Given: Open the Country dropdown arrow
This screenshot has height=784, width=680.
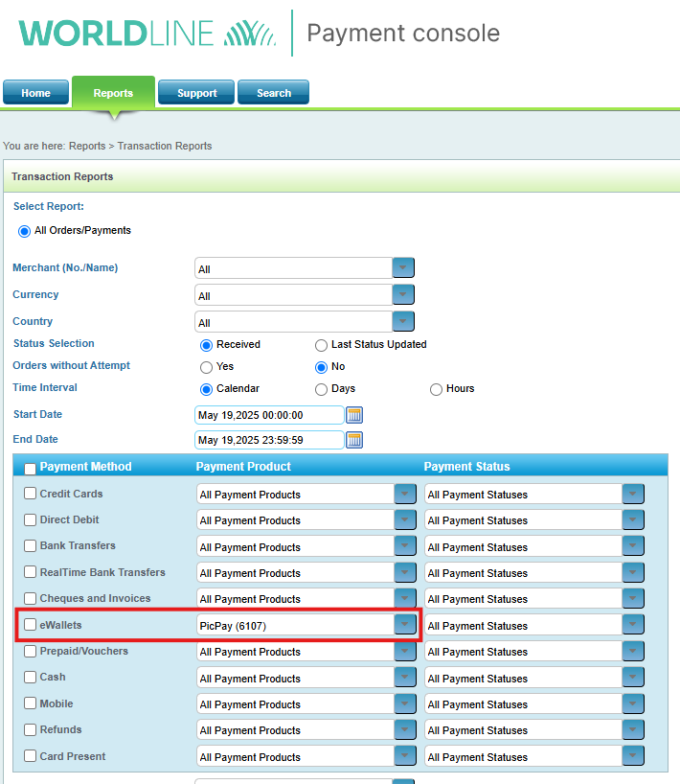Looking at the screenshot, I should click(x=404, y=322).
